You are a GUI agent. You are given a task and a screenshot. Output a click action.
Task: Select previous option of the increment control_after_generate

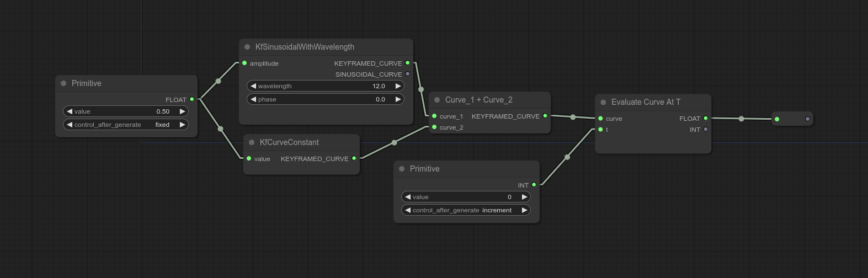(408, 210)
